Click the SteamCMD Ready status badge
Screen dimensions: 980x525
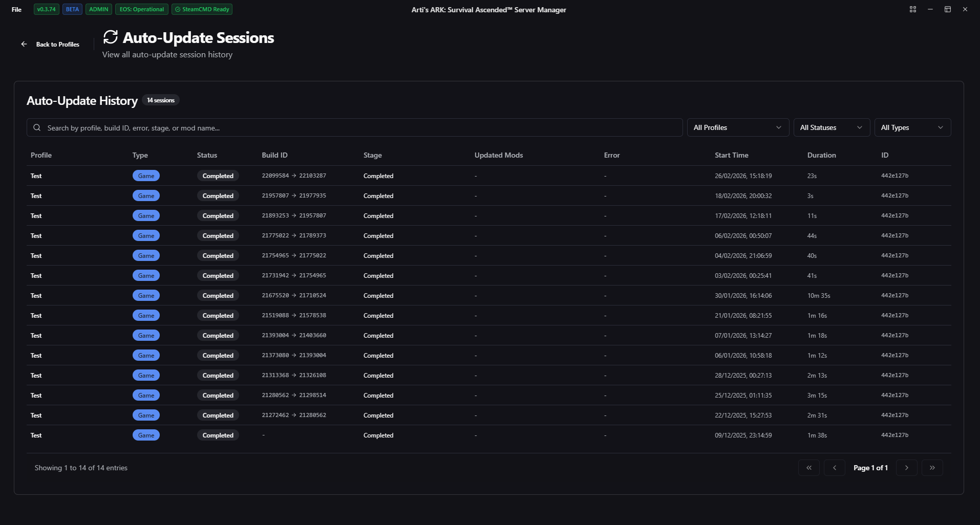pyautogui.click(x=202, y=9)
